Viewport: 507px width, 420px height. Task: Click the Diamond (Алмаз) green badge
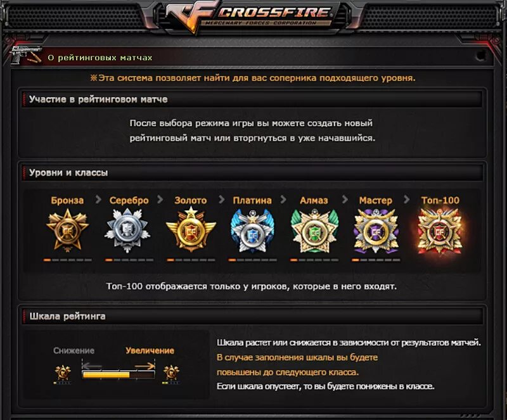coord(314,231)
